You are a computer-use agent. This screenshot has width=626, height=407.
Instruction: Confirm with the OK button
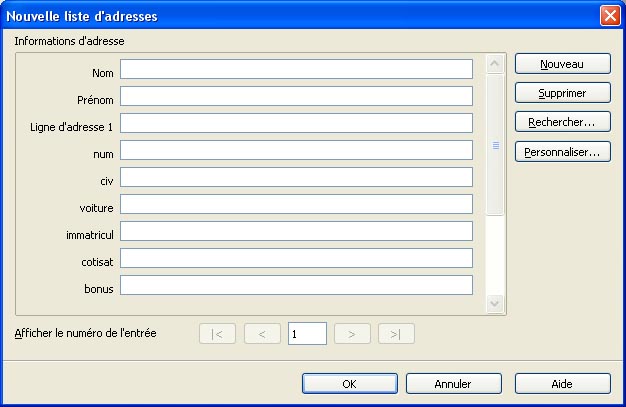point(348,384)
